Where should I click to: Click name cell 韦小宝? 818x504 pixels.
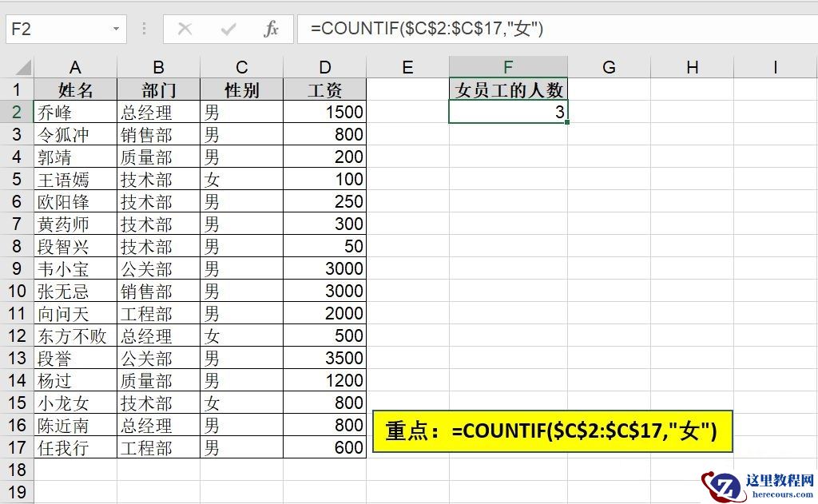tap(75, 268)
